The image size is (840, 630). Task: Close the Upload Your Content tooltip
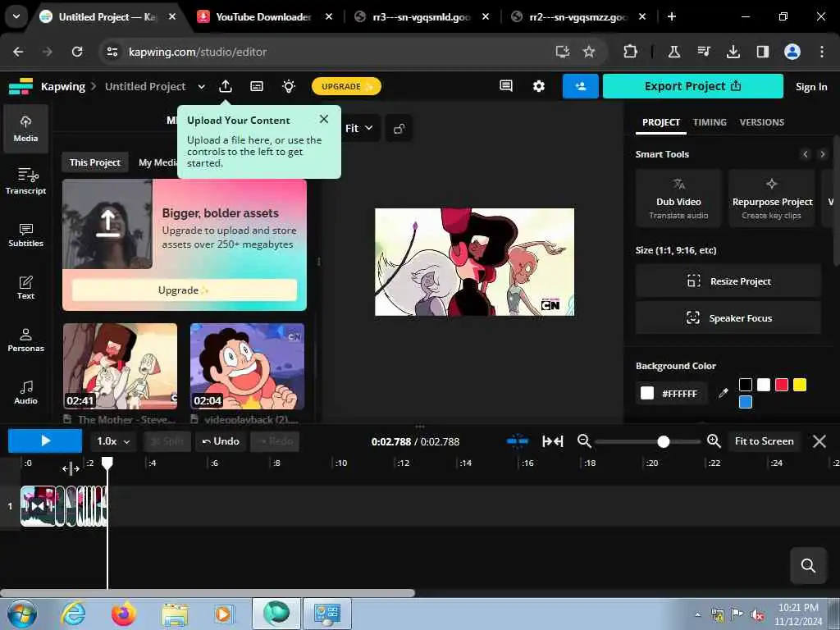pos(323,119)
